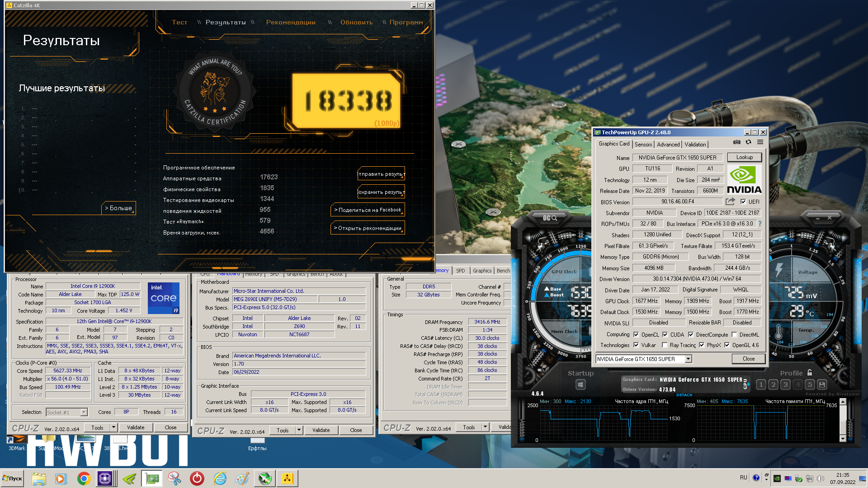Toggle PhysX checkbox
Screen dimensions: 868x488
point(702,345)
